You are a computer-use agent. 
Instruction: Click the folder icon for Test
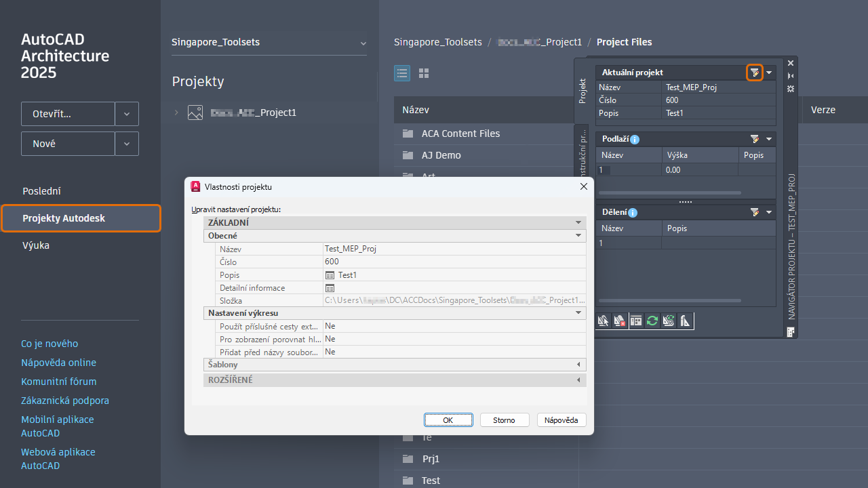408,481
